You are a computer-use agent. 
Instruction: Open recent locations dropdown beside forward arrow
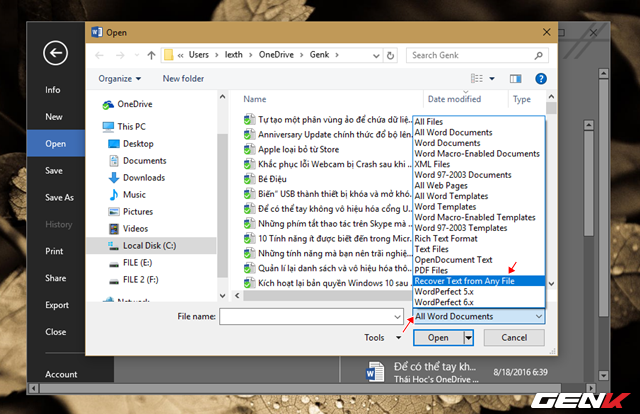pos(137,55)
